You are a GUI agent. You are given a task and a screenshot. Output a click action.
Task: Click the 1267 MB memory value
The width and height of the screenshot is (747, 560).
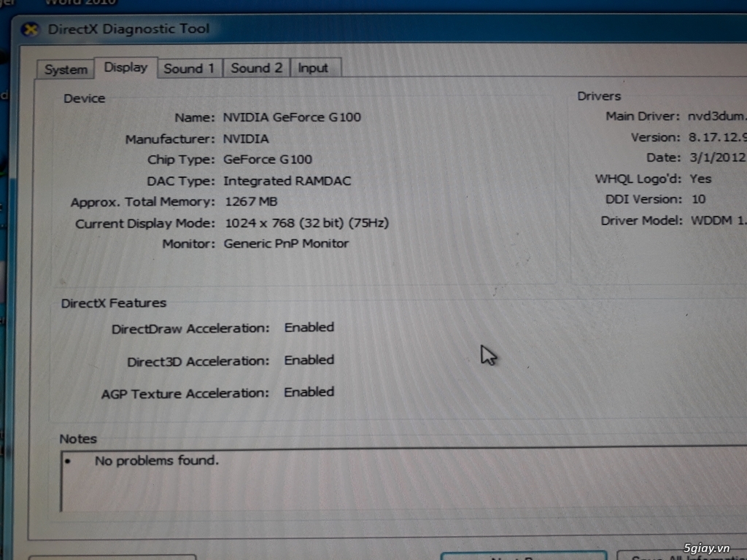pos(251,202)
